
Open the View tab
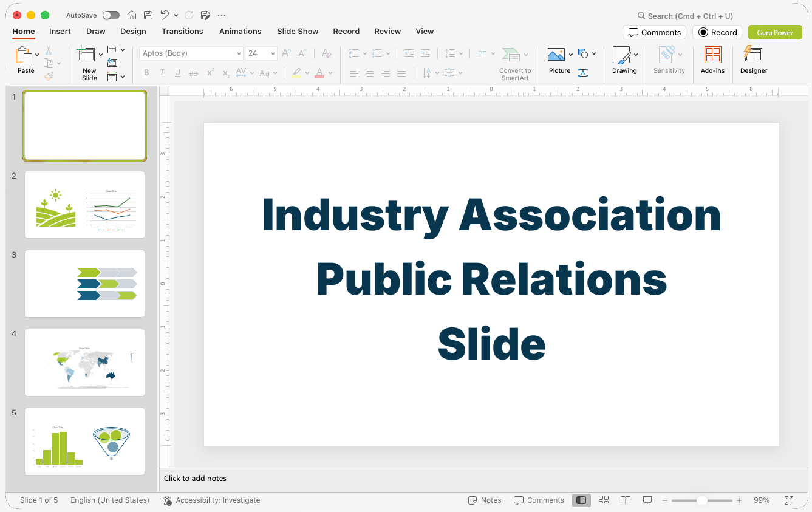425,32
